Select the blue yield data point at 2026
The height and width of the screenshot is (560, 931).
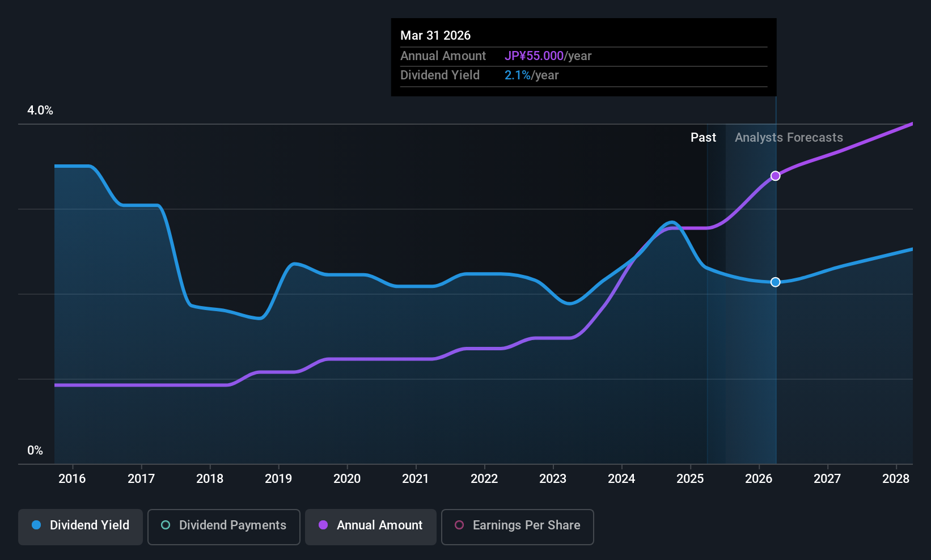coord(775,282)
